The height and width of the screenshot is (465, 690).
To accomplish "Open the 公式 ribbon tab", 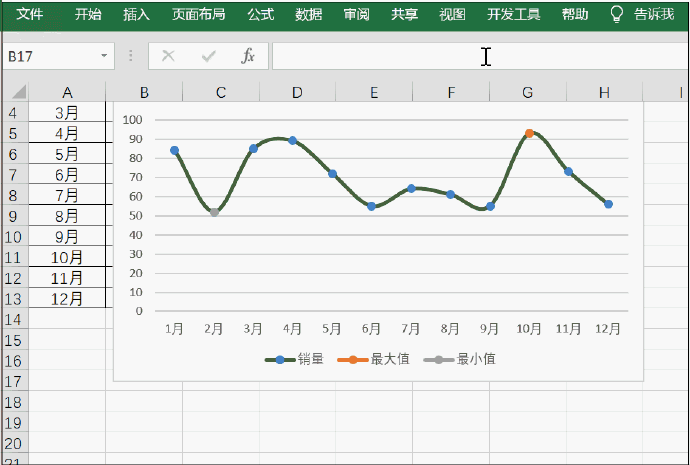I will click(x=261, y=15).
